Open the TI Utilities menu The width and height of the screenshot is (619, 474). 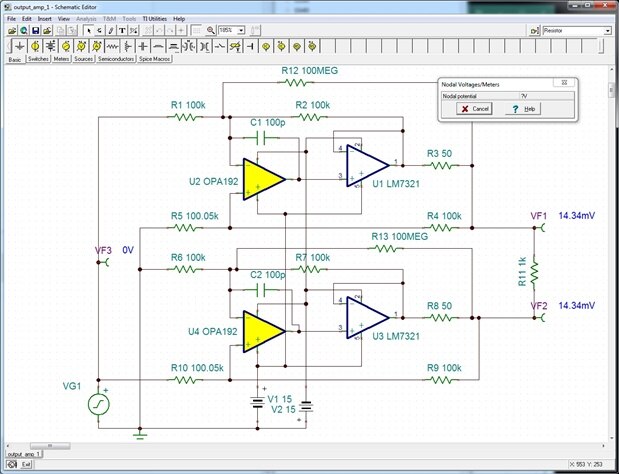(153, 18)
